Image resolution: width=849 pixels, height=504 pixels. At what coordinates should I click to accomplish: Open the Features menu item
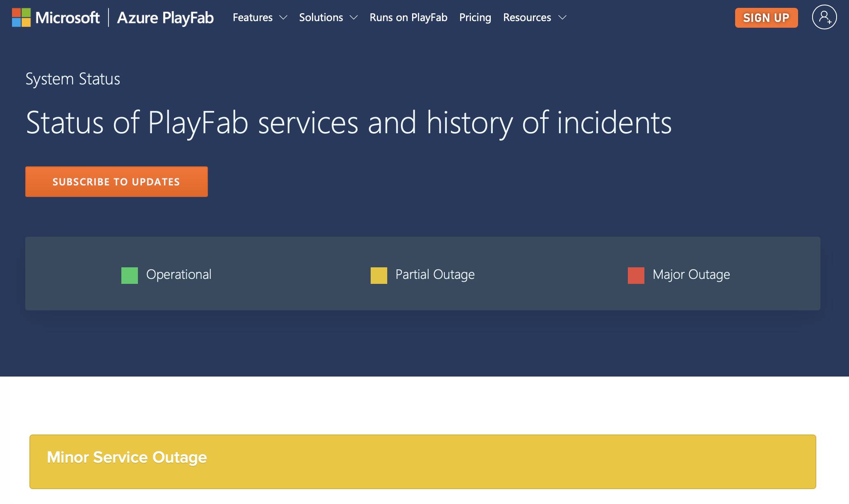pos(253,17)
